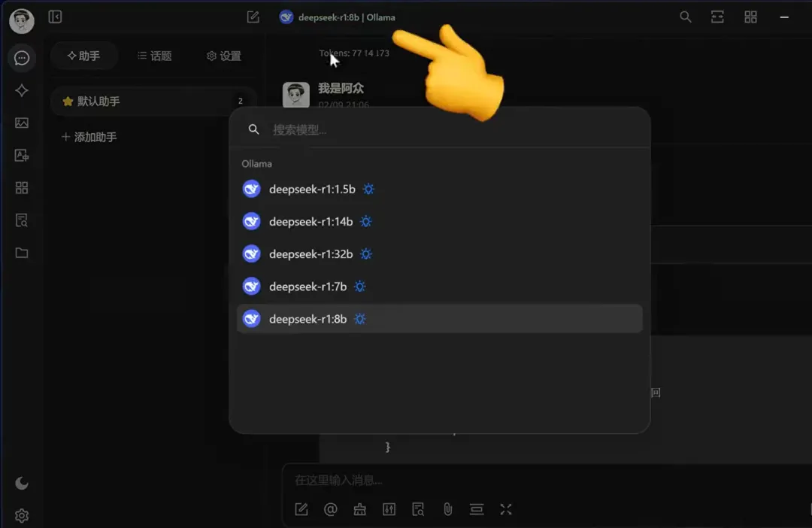Focus the 搜索模型 search field
Viewport: 812px width, 528px height.
pos(439,129)
